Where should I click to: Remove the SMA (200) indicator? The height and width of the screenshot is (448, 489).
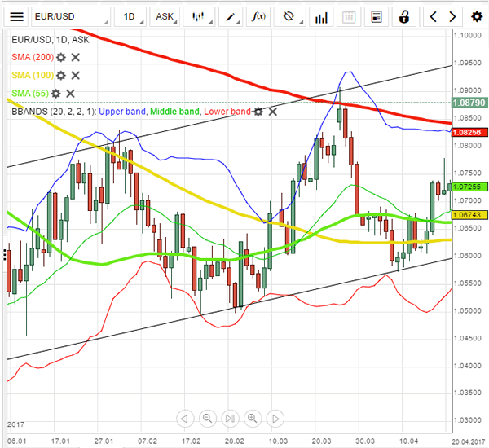click(x=76, y=57)
